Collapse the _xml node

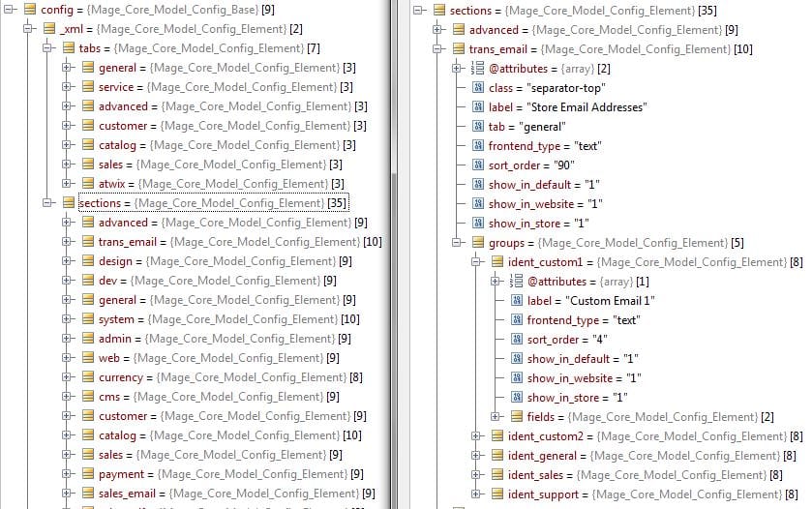pos(28,28)
